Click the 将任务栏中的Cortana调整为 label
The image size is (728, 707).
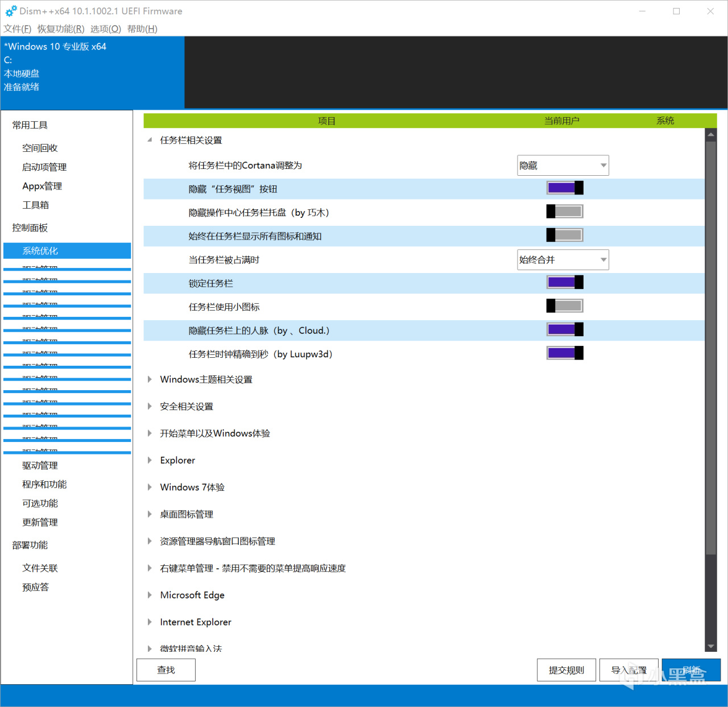click(x=245, y=166)
